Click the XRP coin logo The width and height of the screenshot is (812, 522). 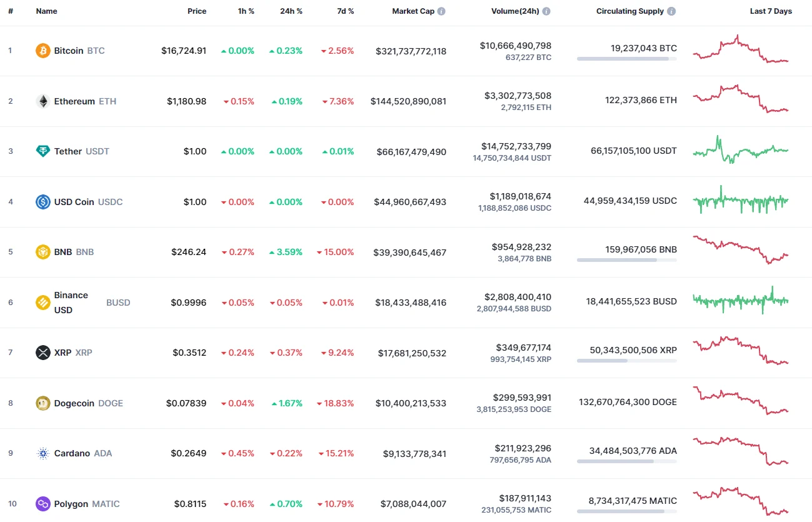pos(43,352)
